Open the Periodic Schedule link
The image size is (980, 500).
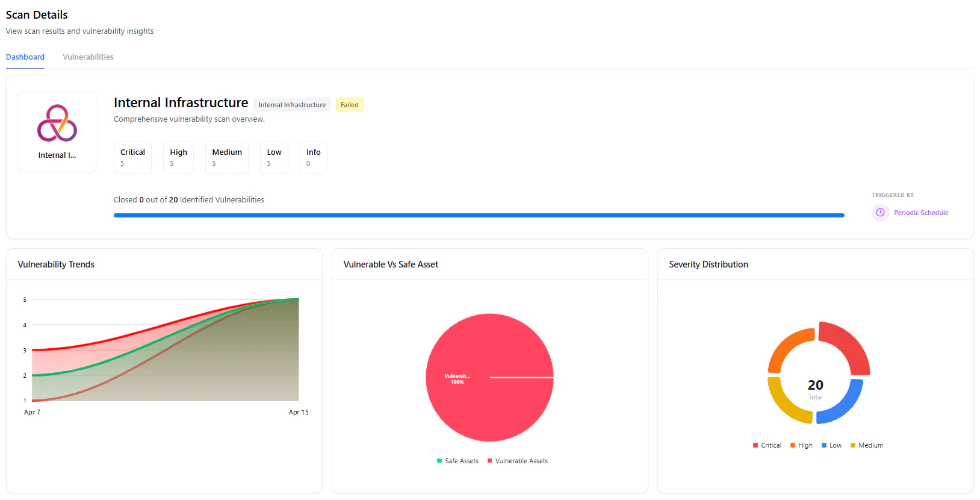coord(921,213)
